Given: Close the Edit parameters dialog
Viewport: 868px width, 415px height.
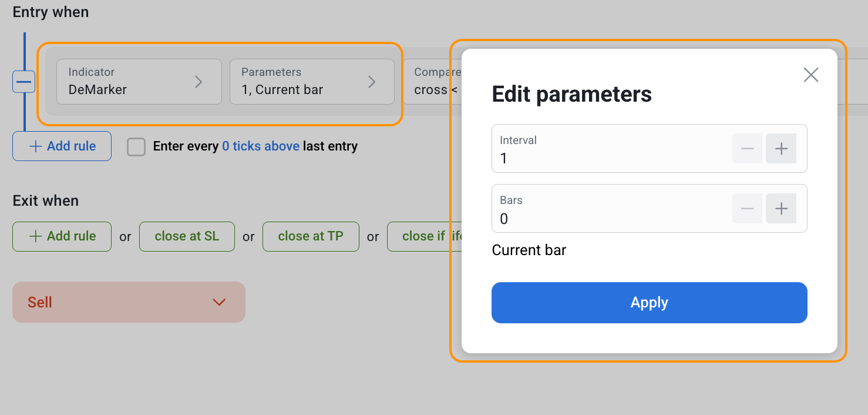Looking at the screenshot, I should (810, 75).
